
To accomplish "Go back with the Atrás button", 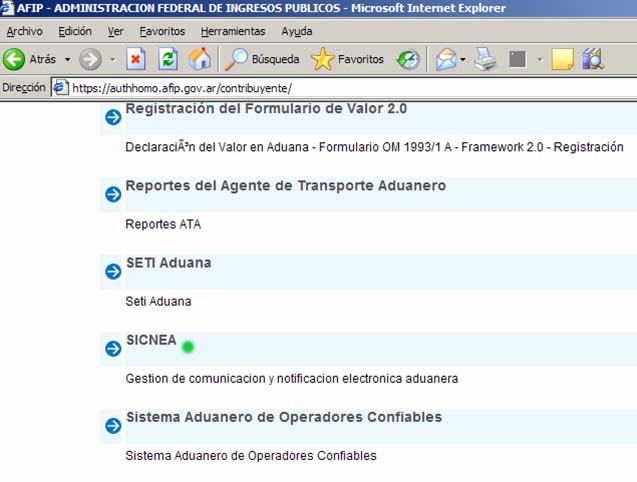I will click(29, 59).
